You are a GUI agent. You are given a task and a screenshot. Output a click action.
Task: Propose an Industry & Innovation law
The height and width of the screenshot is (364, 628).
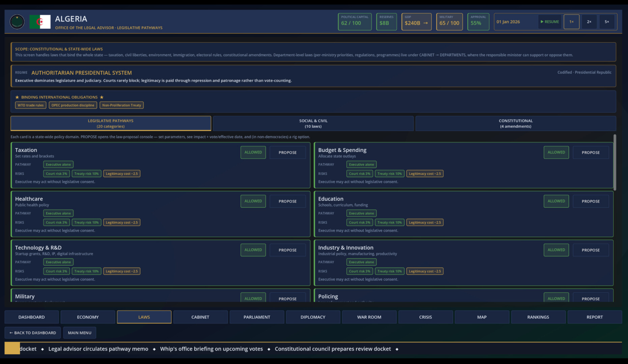[x=591, y=250]
